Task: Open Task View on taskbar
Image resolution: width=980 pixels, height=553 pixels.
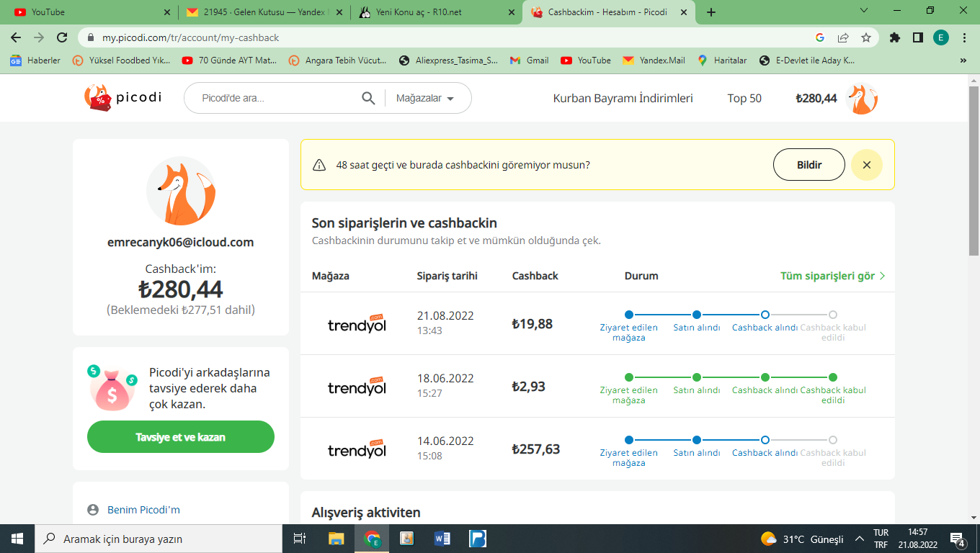Action: point(300,539)
